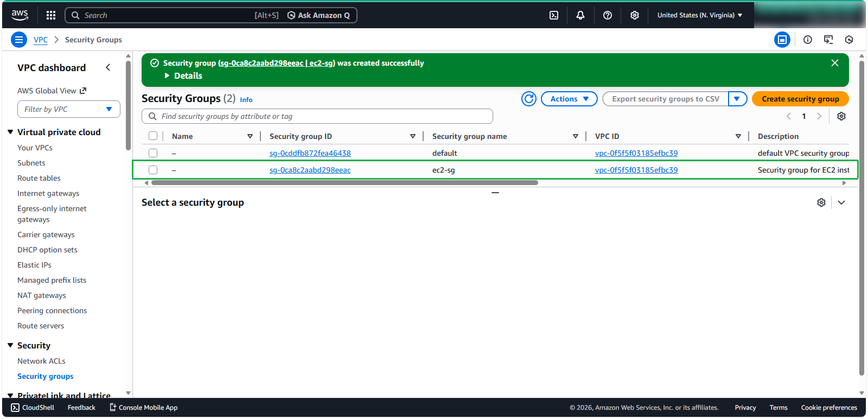
Task: Collapse the VPC dashboard sidebar
Action: (x=108, y=67)
